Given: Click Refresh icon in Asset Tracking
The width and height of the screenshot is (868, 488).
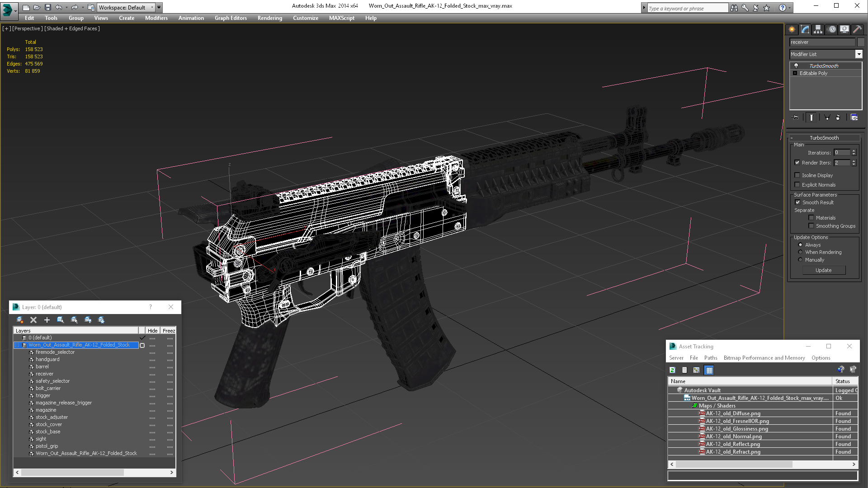Looking at the screenshot, I should click(x=672, y=370).
